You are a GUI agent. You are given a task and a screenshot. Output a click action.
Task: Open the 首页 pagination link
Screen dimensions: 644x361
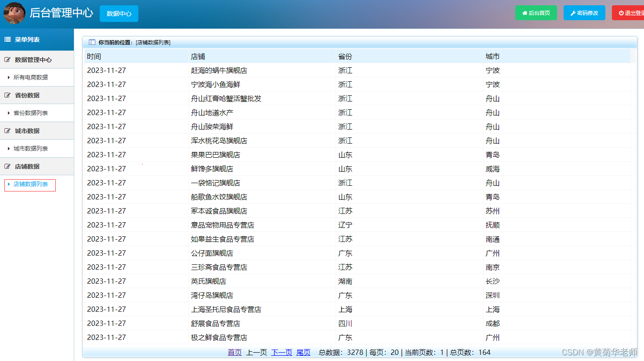click(234, 352)
